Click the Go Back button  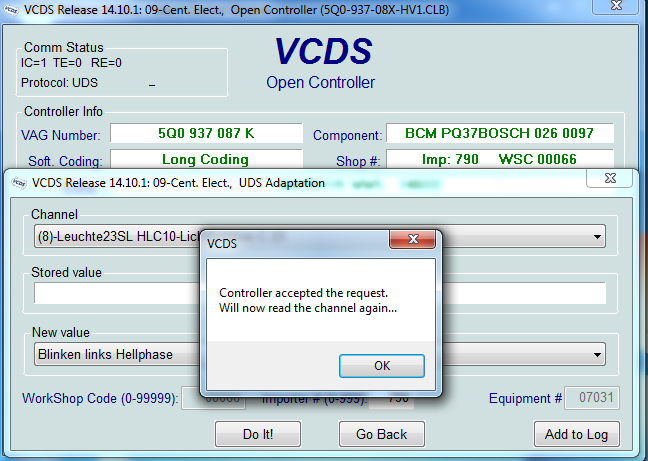click(381, 434)
